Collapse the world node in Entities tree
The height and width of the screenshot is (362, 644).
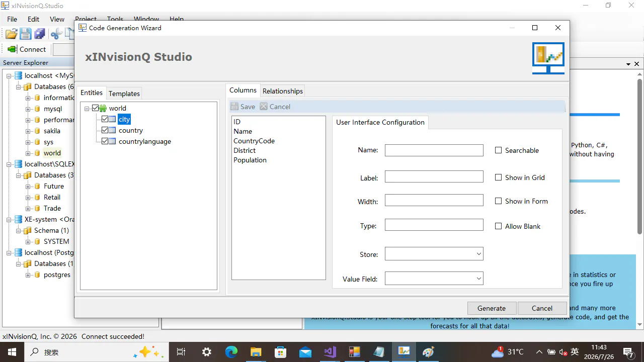tap(87, 109)
